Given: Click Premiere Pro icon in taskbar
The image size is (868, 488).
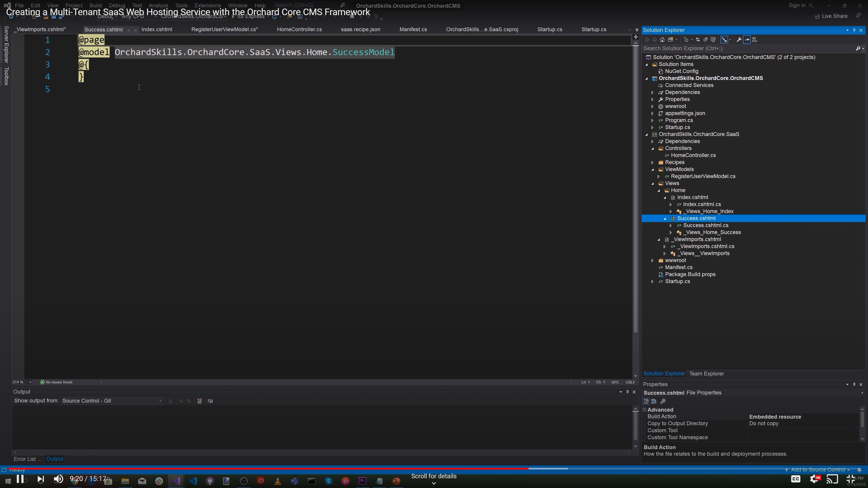Looking at the screenshot, I should pos(362,481).
